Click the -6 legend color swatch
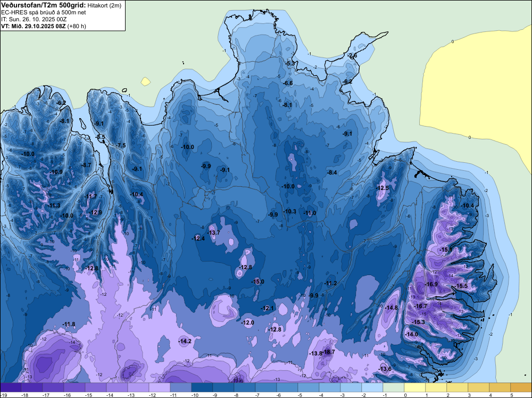The image size is (532, 398). pos(287,387)
